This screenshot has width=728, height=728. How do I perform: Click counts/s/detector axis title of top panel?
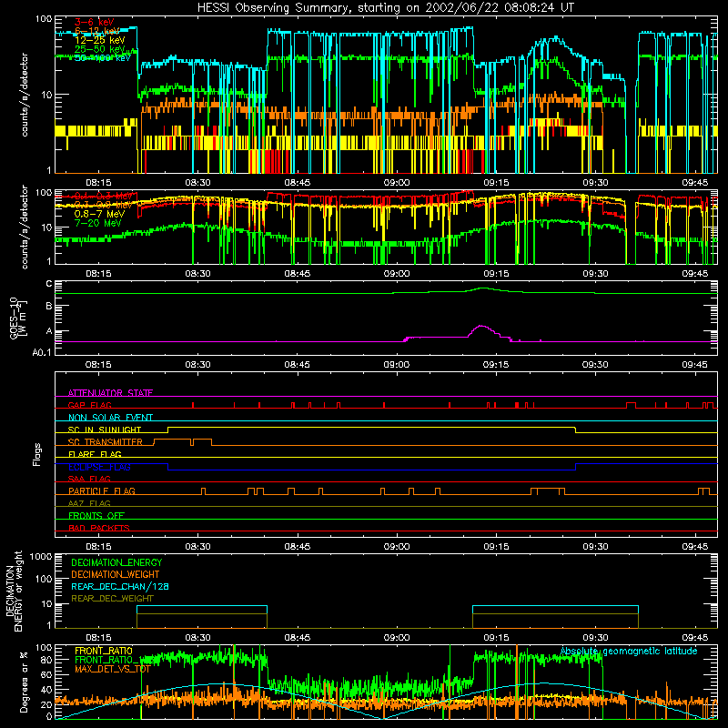coord(25,95)
